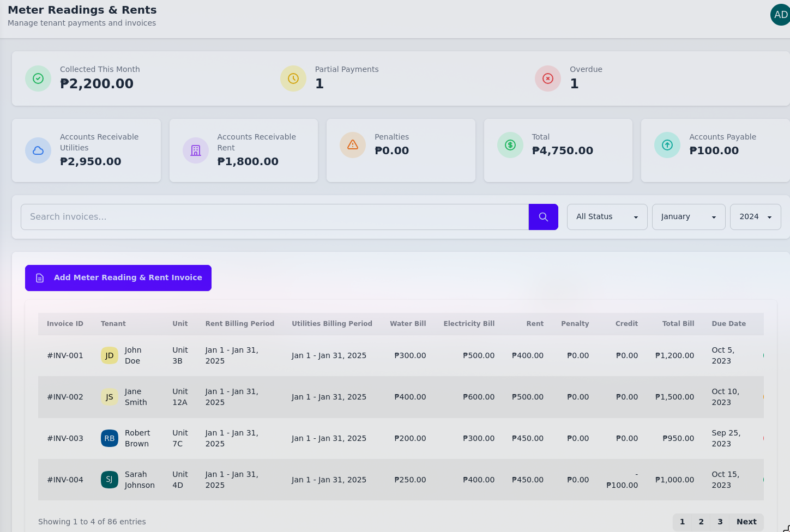
Task: Click the AD profile avatar
Action: pyautogui.click(x=780, y=15)
